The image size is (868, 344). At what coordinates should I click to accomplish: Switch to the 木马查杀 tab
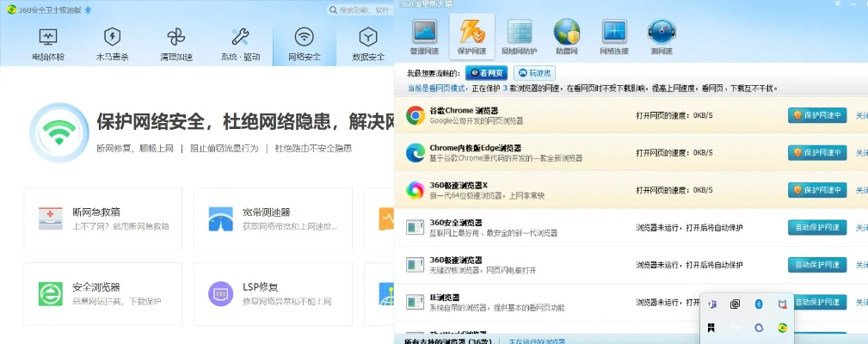point(113,45)
